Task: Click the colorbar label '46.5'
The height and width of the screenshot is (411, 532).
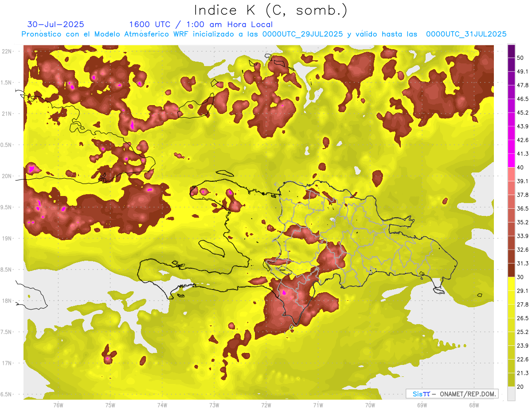Action: coord(522,99)
